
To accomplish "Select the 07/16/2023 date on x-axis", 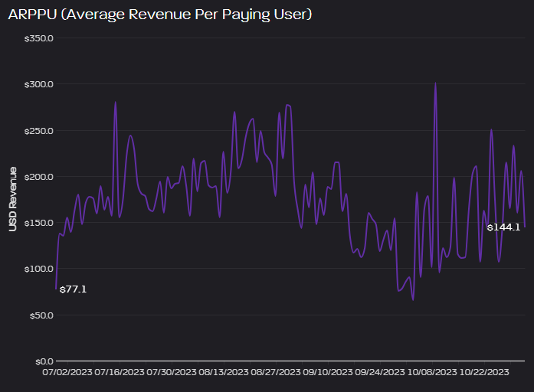I will point(119,373).
